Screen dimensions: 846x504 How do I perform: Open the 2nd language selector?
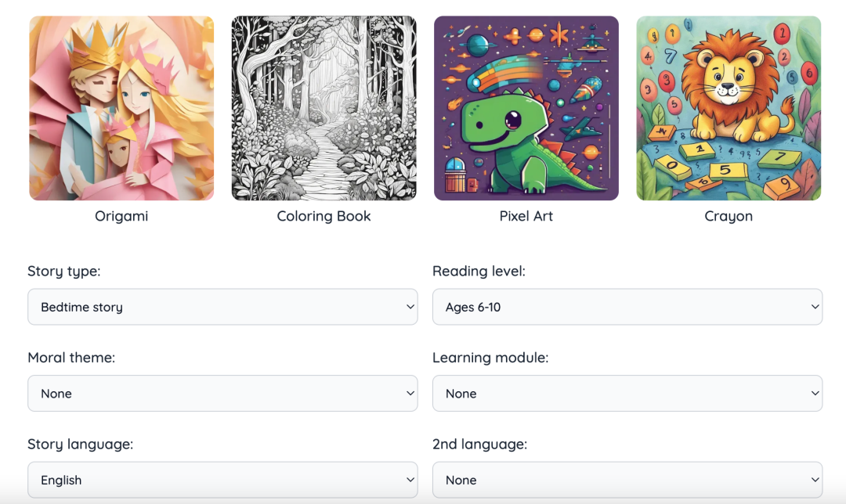coord(627,480)
